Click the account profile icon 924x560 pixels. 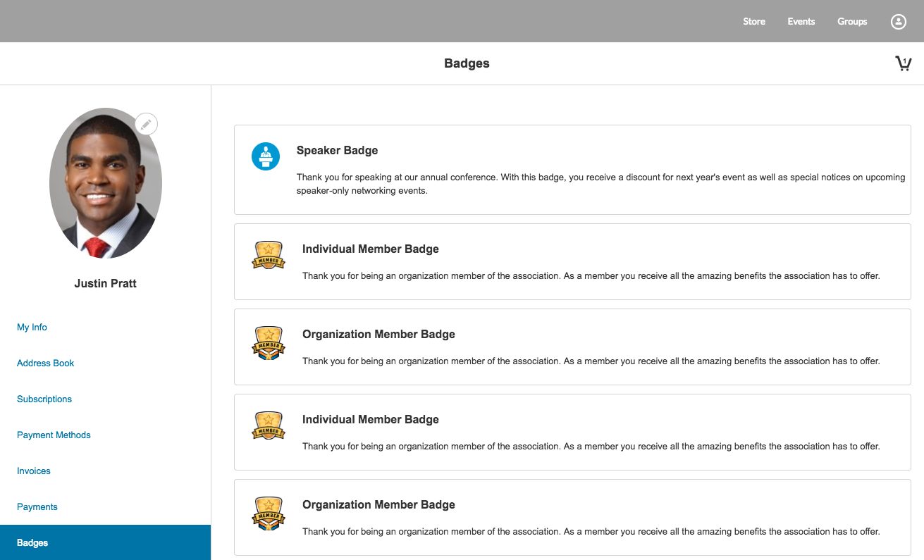click(898, 21)
